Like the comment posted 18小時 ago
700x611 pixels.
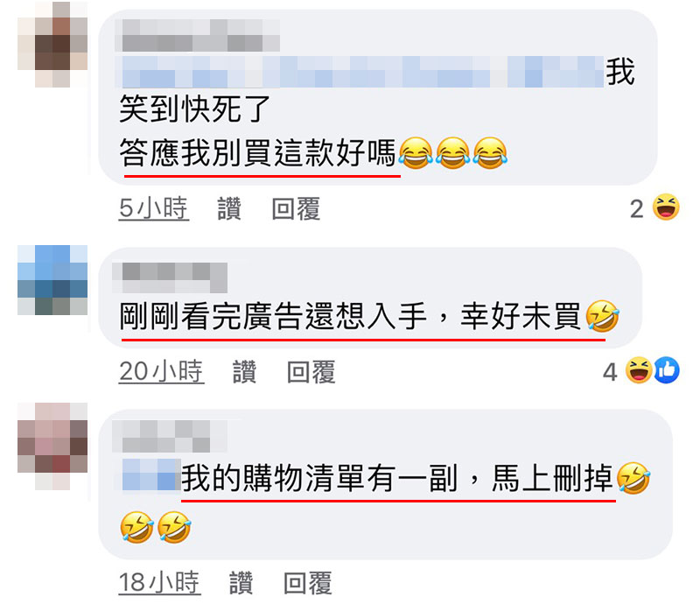[x=241, y=583]
